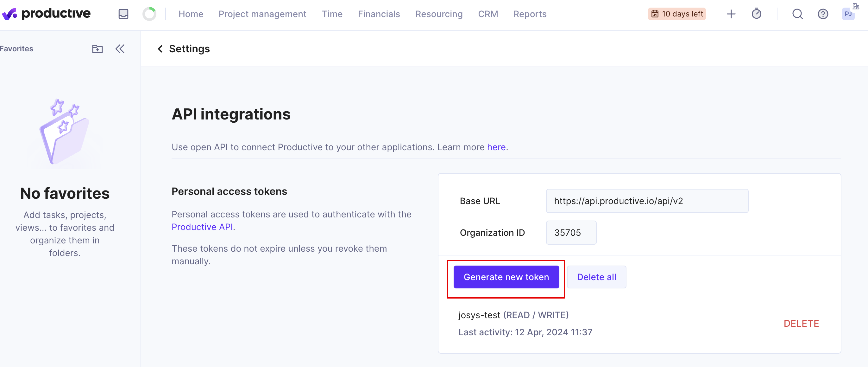The width and height of the screenshot is (868, 367).
Task: Open the help question mark icon
Action: 823,14
